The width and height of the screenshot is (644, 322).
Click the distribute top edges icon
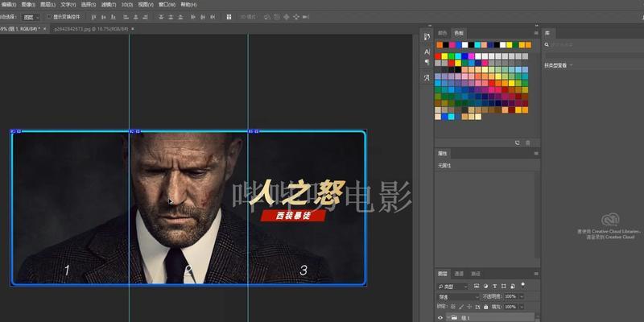161,17
